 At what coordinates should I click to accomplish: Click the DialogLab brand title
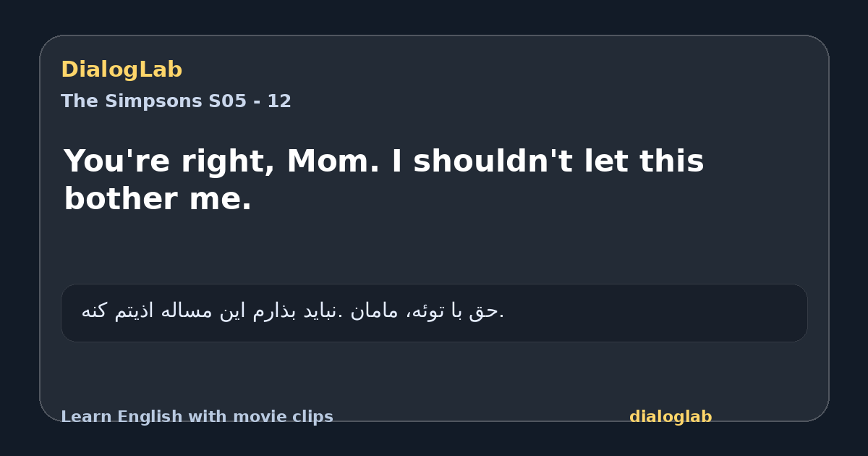pos(122,69)
